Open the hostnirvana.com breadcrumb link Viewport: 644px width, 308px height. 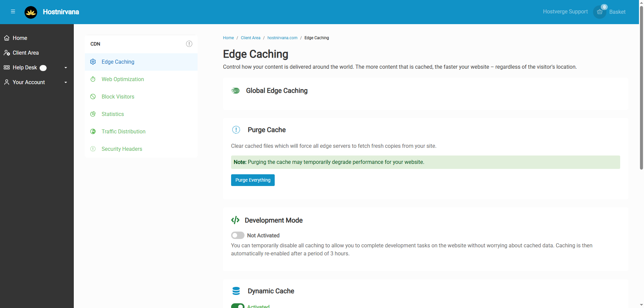[282, 38]
